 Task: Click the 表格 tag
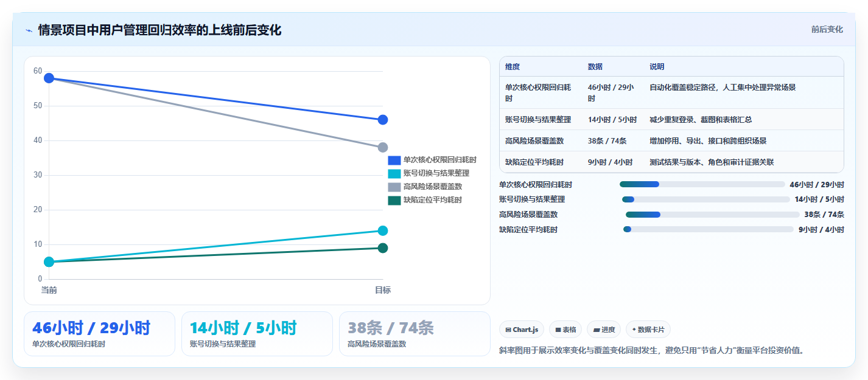[x=565, y=330]
